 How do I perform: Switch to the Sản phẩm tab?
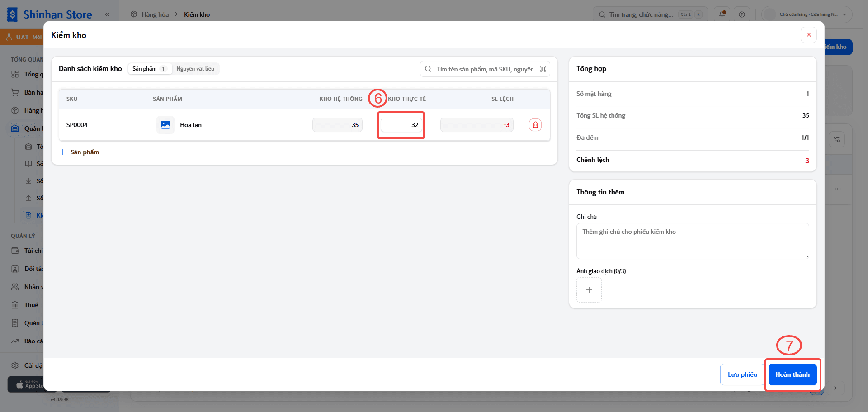(x=150, y=69)
